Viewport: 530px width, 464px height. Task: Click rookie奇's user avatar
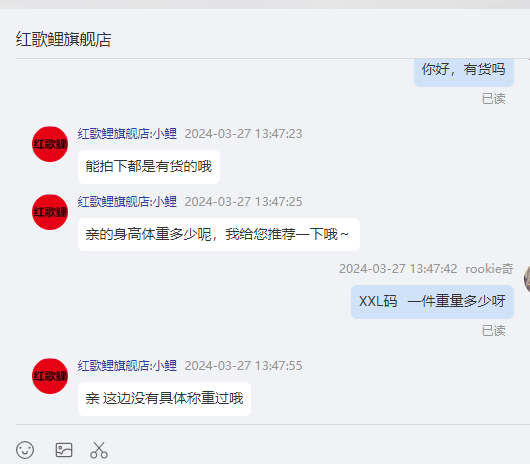(527, 279)
